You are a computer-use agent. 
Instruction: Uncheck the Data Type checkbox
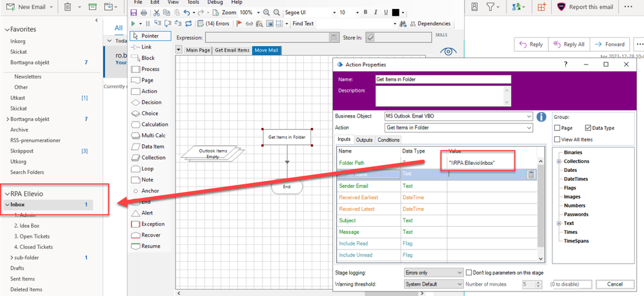(x=588, y=128)
